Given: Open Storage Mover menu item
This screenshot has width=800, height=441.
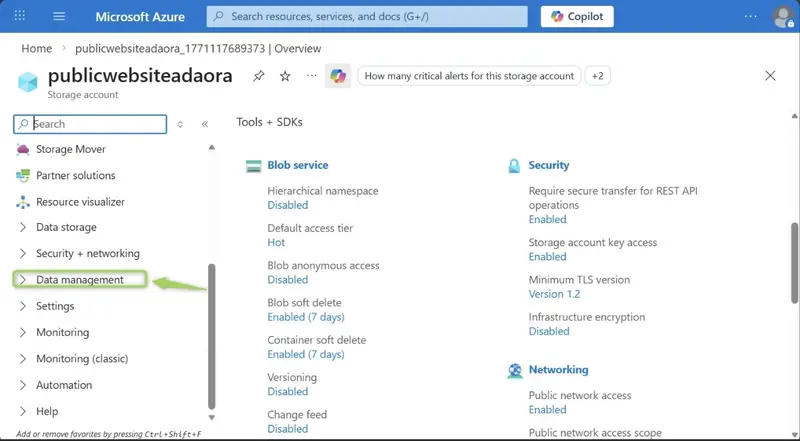Looking at the screenshot, I should tap(71, 150).
